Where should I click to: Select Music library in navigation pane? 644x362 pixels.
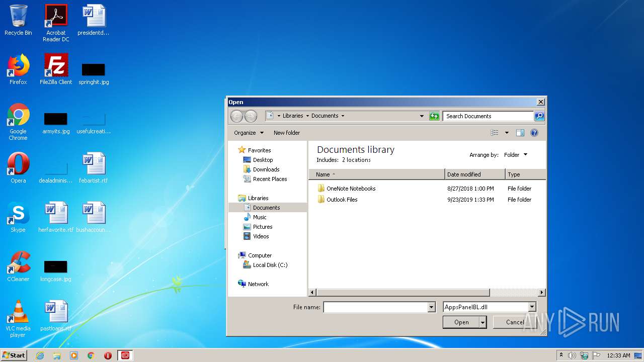click(x=260, y=217)
